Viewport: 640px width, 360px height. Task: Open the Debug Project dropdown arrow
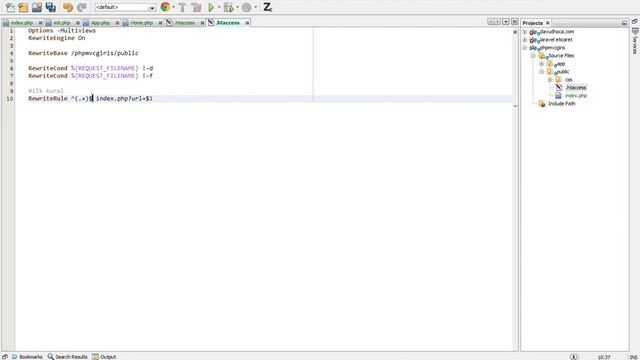coord(238,7)
